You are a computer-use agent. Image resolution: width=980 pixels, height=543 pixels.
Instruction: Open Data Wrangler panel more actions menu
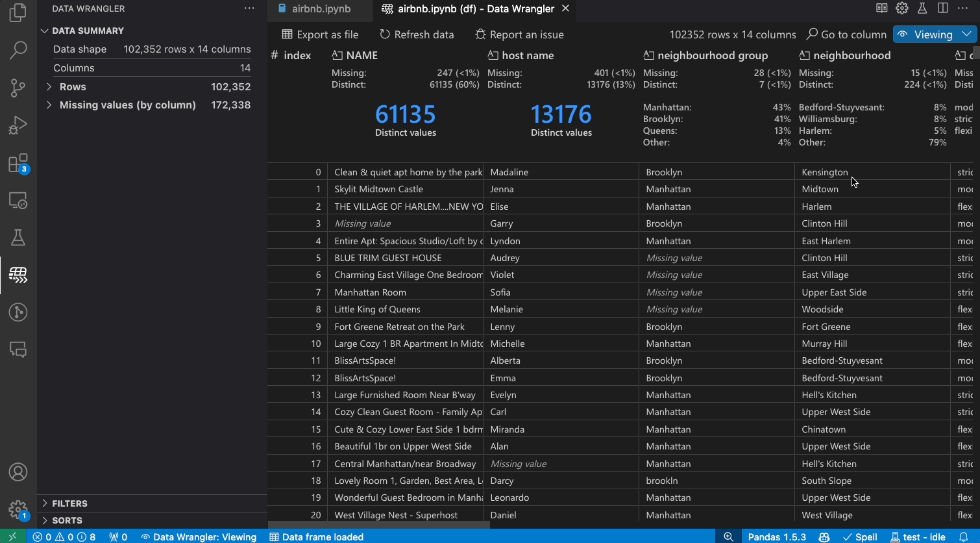tap(249, 8)
